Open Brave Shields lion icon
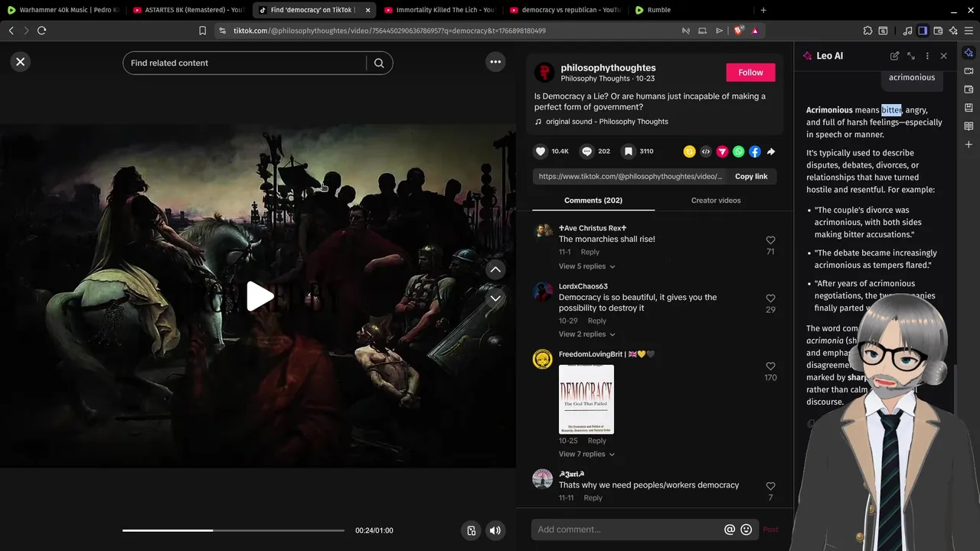980x551 pixels. tap(738, 31)
